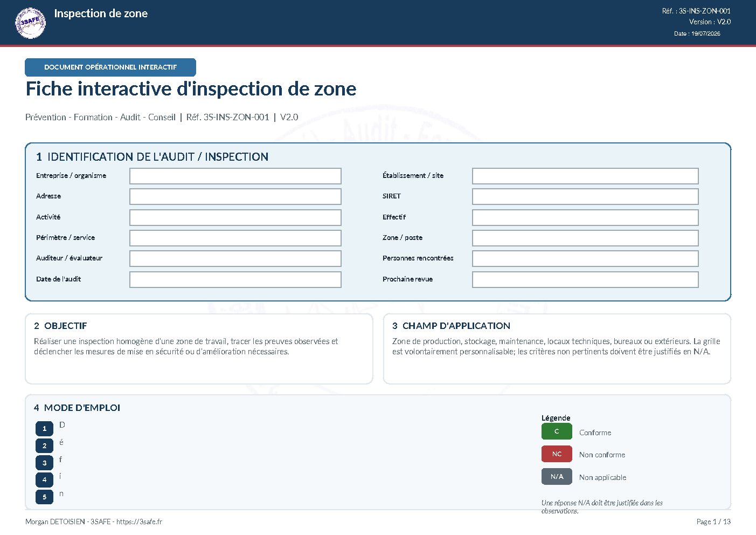Viewport: 756px width, 535px height.
Task: Click the 'Légende' label
Action: (x=556, y=418)
